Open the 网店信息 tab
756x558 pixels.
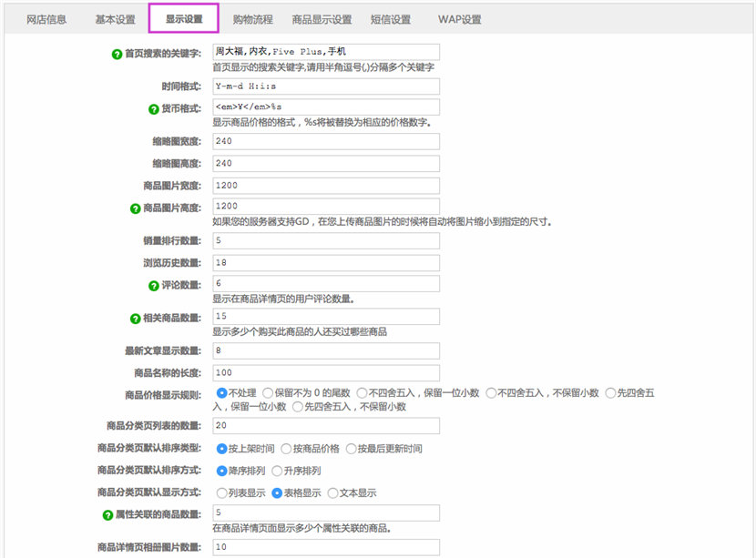(46, 19)
